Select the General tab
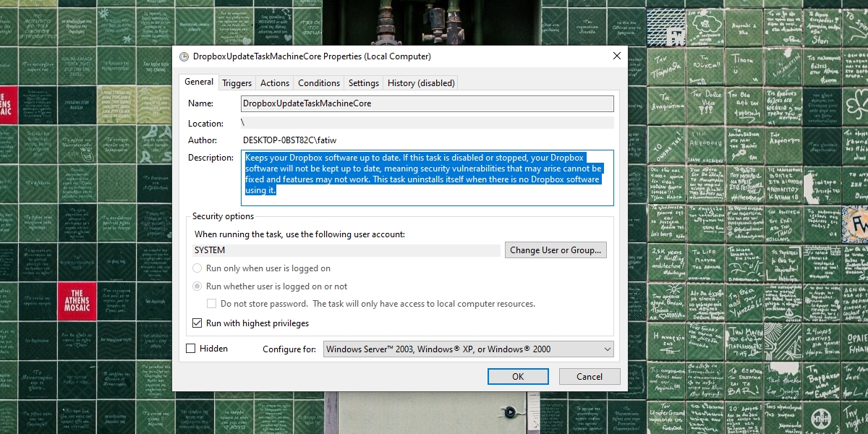Viewport: 868px width, 434px height. click(199, 82)
